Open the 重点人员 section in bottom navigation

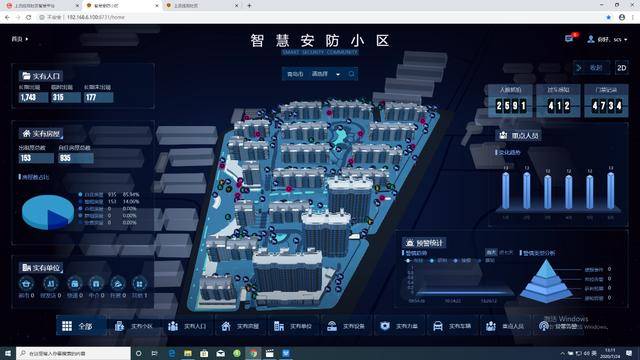click(505, 326)
